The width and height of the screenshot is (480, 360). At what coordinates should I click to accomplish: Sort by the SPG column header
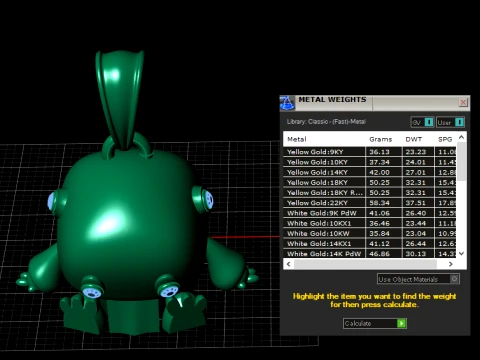445,139
